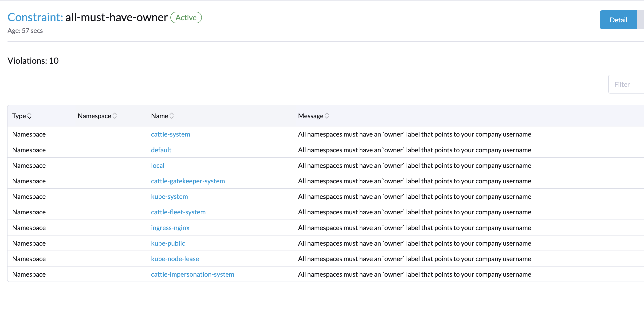This screenshot has width=644, height=314.
Task: Click the Constraint heading link
Action: [x=35, y=17]
